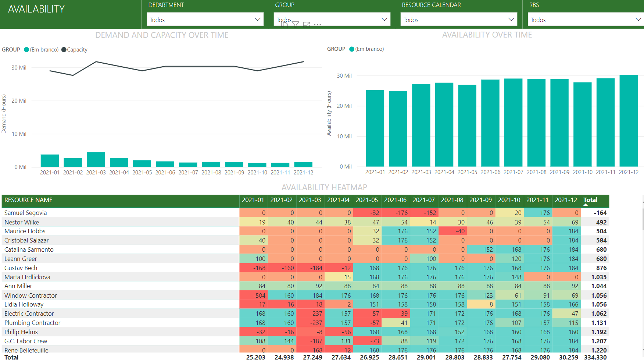Viewport: 644px width, 361px height.
Task: Click Samuel Segovia's -164 total value
Action: 600,213
